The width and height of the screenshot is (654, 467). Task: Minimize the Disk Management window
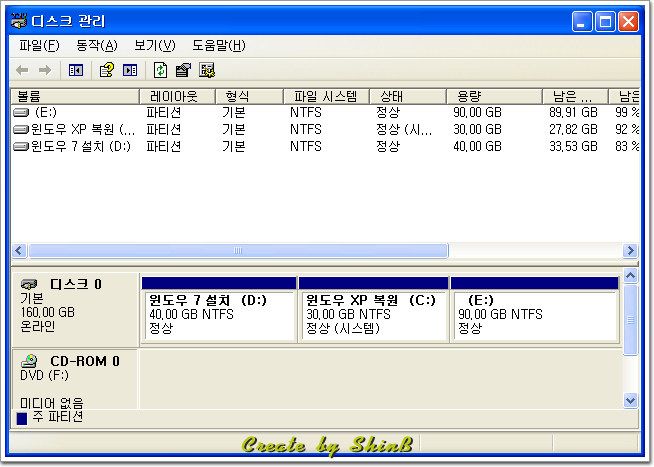pyautogui.click(x=582, y=22)
